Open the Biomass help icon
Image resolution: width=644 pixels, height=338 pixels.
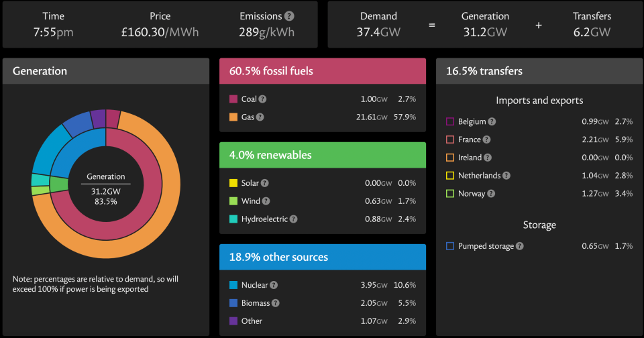276,303
